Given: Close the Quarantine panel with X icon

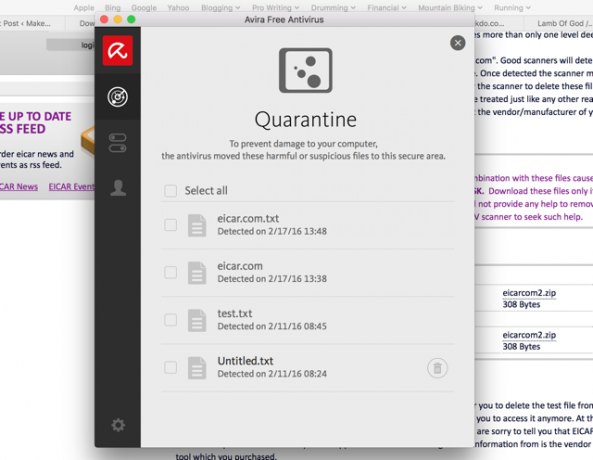Looking at the screenshot, I should pyautogui.click(x=458, y=43).
